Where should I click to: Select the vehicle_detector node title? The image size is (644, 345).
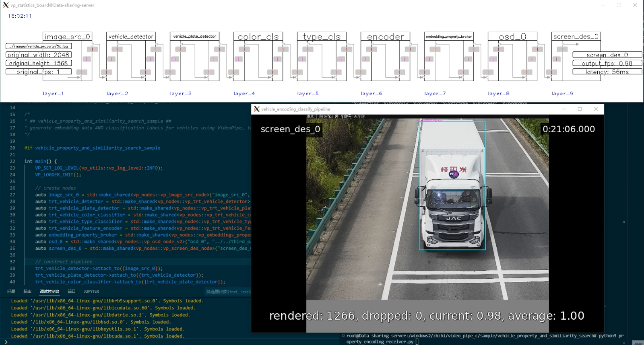point(131,37)
